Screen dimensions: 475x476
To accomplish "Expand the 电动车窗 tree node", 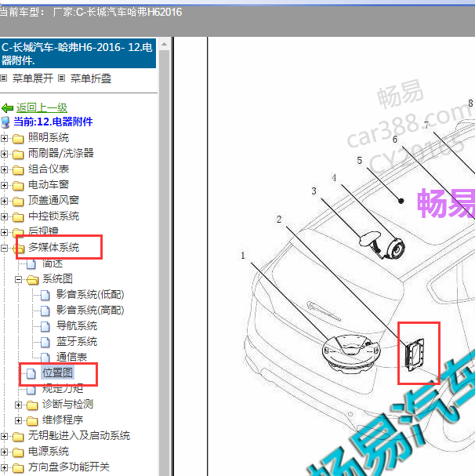I will click(4, 185).
